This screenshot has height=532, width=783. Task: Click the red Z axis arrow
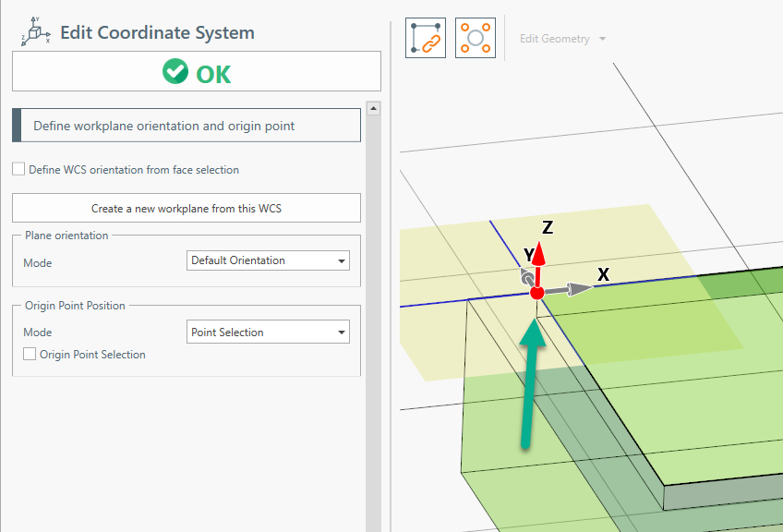click(x=541, y=260)
